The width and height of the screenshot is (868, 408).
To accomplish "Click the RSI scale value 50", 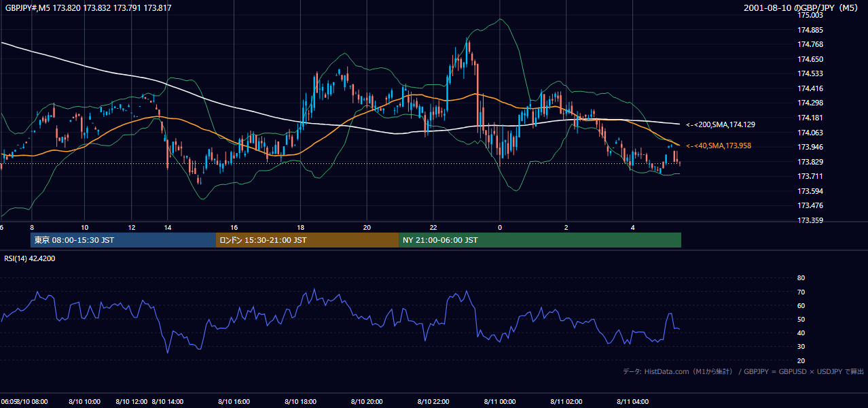I will tap(801, 319).
